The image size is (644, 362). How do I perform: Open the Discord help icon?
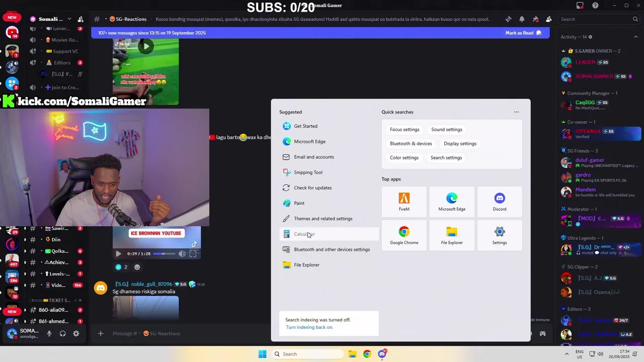(x=595, y=6)
